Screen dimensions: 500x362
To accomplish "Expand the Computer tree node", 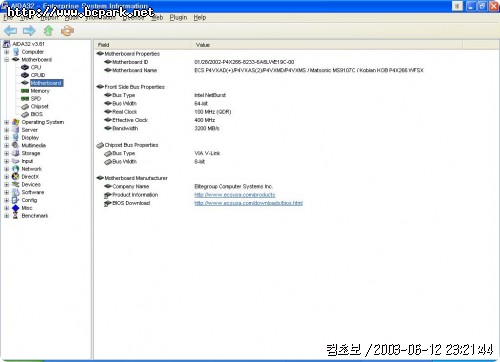I will click(x=7, y=52).
